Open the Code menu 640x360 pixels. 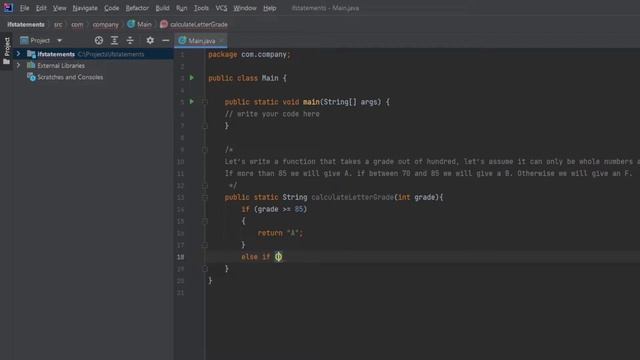111,8
